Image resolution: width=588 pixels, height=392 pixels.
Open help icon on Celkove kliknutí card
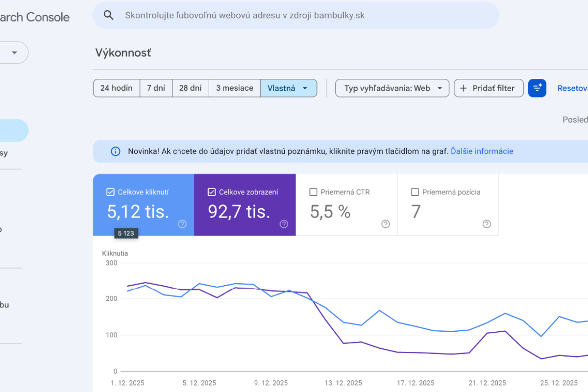[182, 224]
